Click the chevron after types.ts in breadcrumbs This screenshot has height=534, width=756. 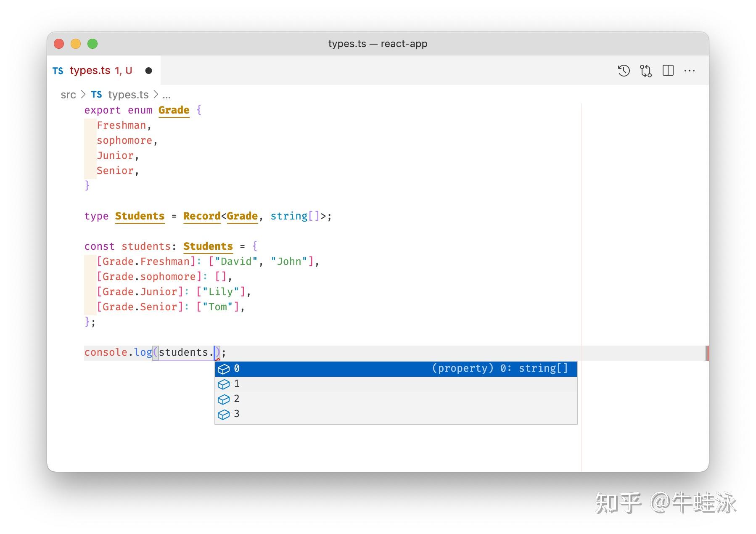click(156, 95)
